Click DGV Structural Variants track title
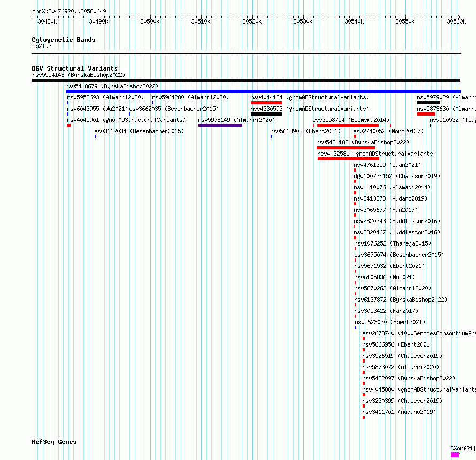The image size is (476, 460). pyautogui.click(x=75, y=68)
